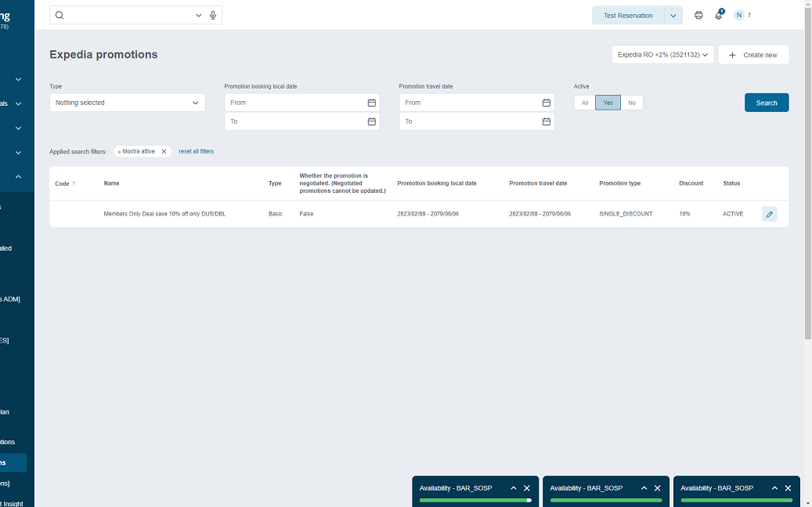Click the Test Reservation button
The height and width of the screenshot is (507, 812).
coord(628,16)
